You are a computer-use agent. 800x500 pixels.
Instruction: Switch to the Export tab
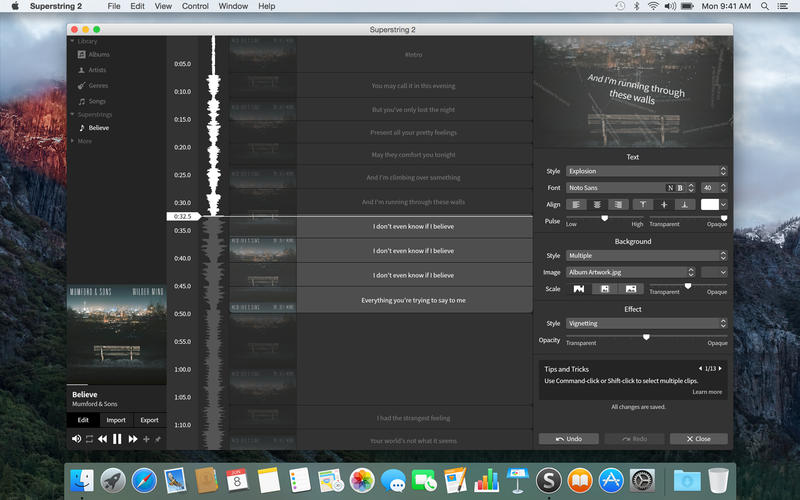pos(149,420)
